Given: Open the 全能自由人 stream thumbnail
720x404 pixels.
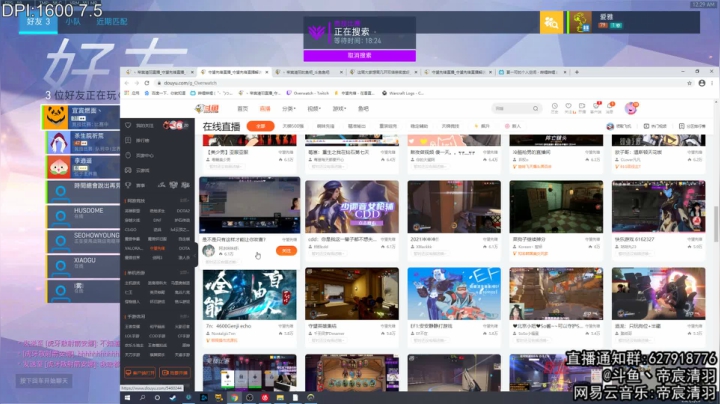Looking at the screenshot, I should (x=250, y=294).
